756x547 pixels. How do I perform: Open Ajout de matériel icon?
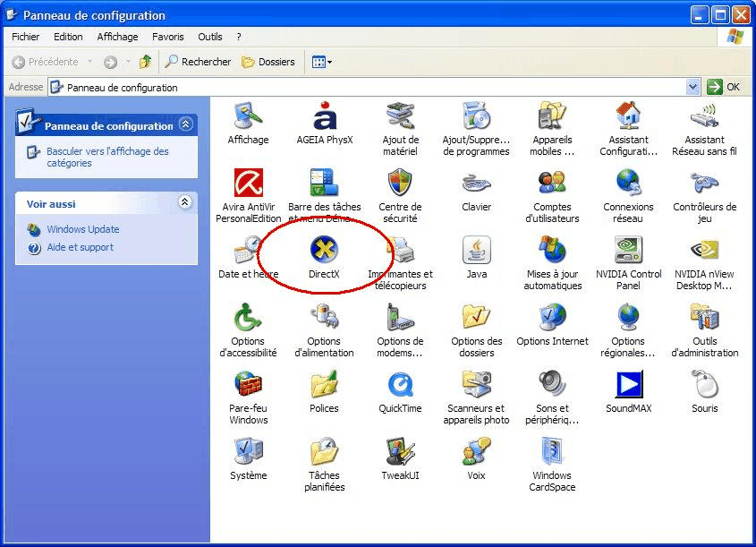[x=400, y=115]
